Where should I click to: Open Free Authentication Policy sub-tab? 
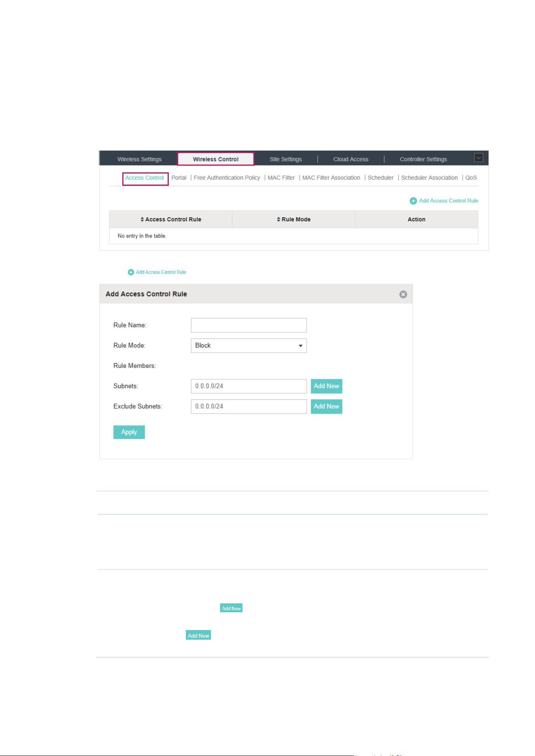(x=227, y=178)
